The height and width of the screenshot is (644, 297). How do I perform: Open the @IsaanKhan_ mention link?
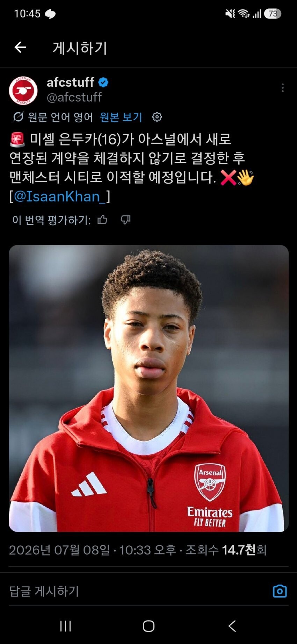60,196
